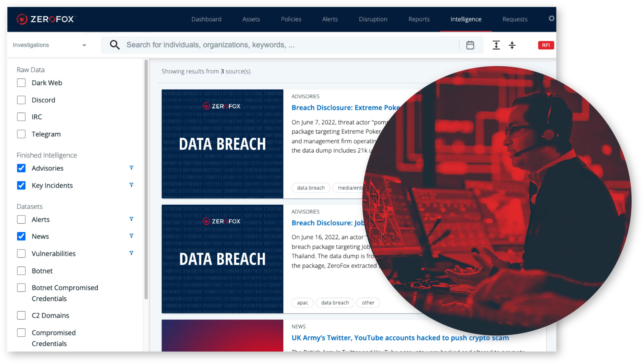The width and height of the screenshot is (644, 364).
Task: Click the DATA BREACH thumbnail beside Job disclosure
Action: pos(222,259)
